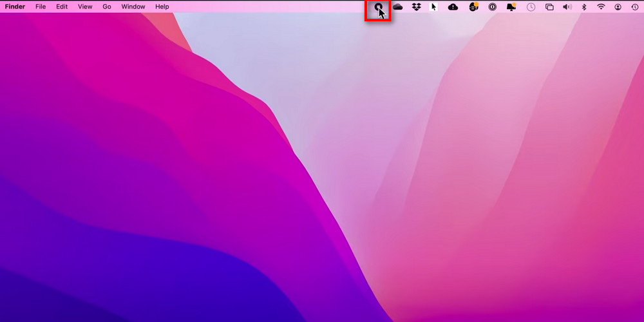Click the monitor icon with orange badge
Screen dimensions: 644x322
click(x=512, y=7)
